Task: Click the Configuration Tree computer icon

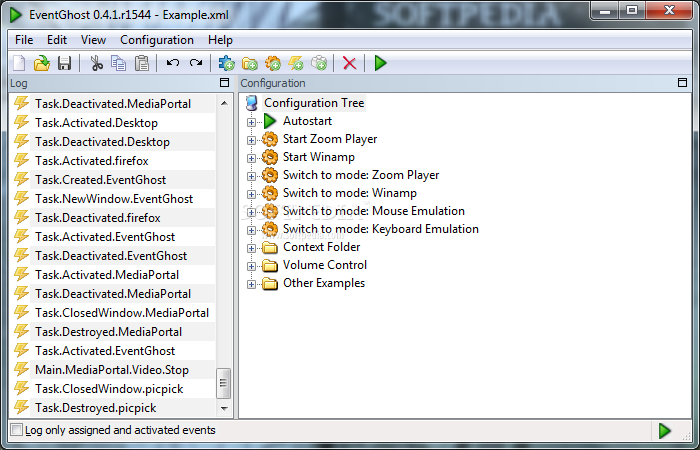Action: (252, 103)
